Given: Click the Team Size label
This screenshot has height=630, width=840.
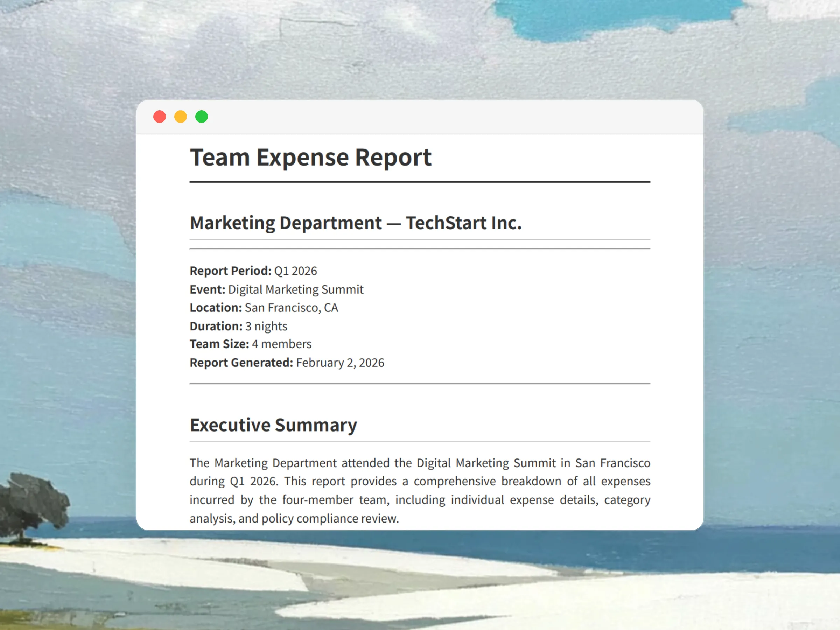Looking at the screenshot, I should tap(219, 344).
